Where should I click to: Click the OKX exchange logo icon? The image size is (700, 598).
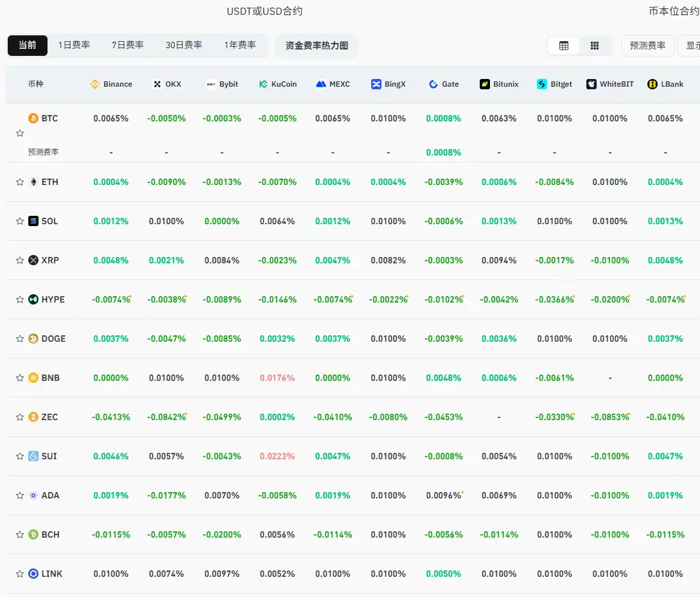click(157, 84)
